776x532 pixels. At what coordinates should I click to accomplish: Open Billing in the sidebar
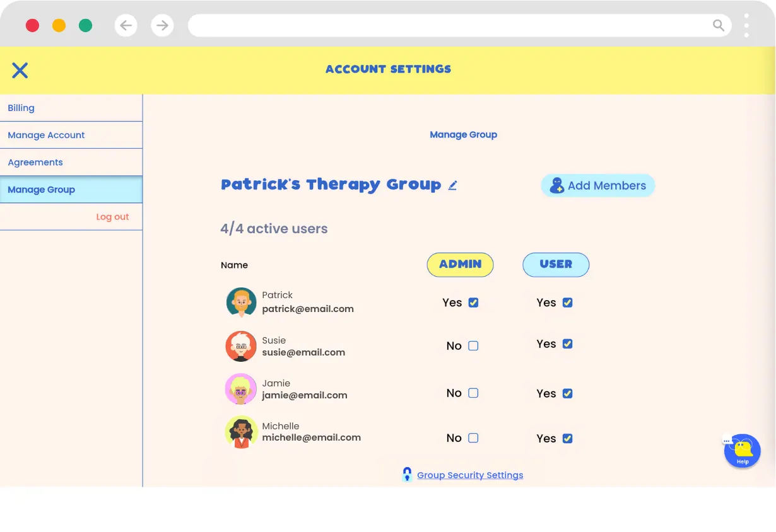tap(71, 108)
